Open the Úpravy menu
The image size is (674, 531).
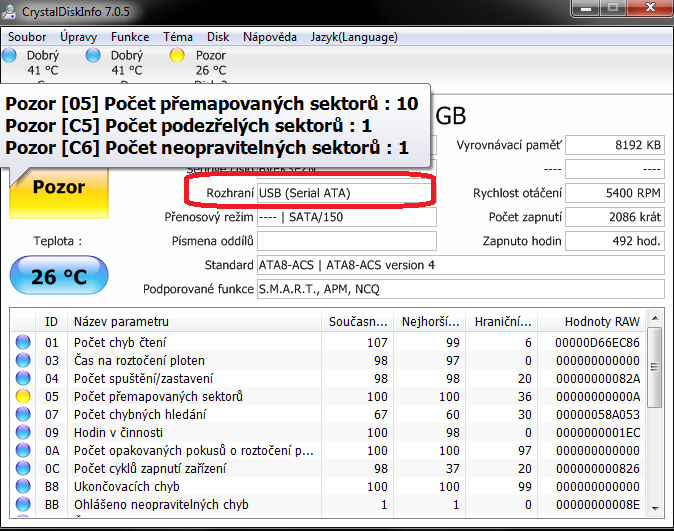78,37
